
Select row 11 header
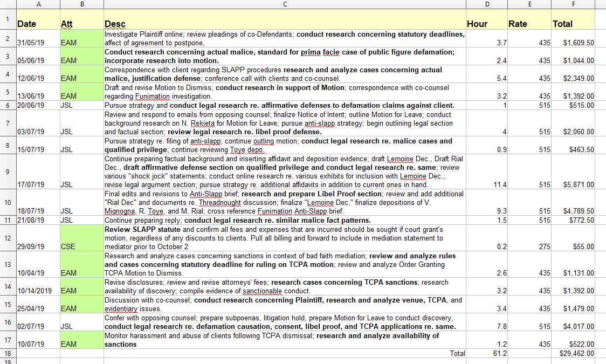tap(8, 220)
